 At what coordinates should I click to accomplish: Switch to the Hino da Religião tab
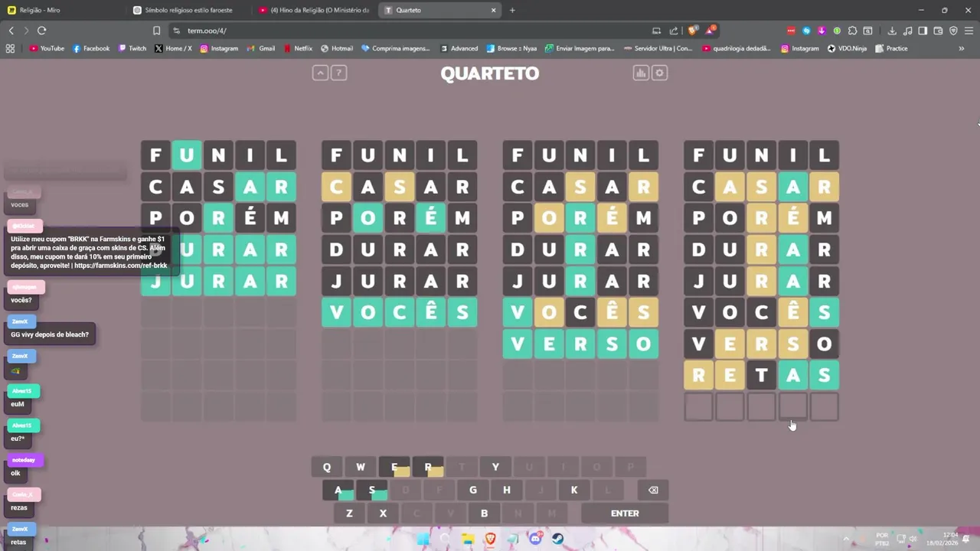coord(314,10)
